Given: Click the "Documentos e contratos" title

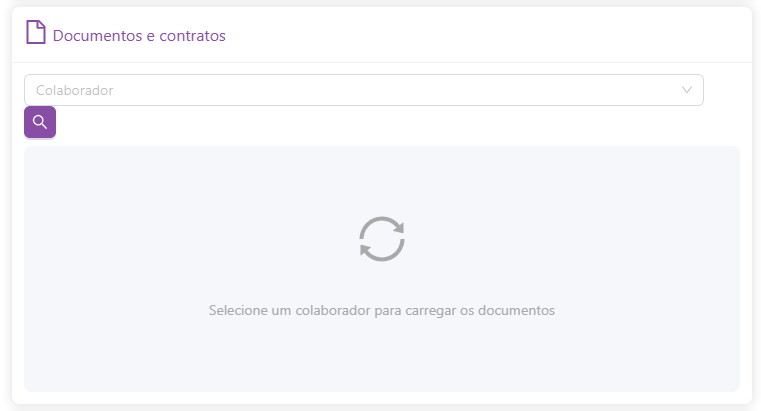Looking at the screenshot, I should (139, 36).
